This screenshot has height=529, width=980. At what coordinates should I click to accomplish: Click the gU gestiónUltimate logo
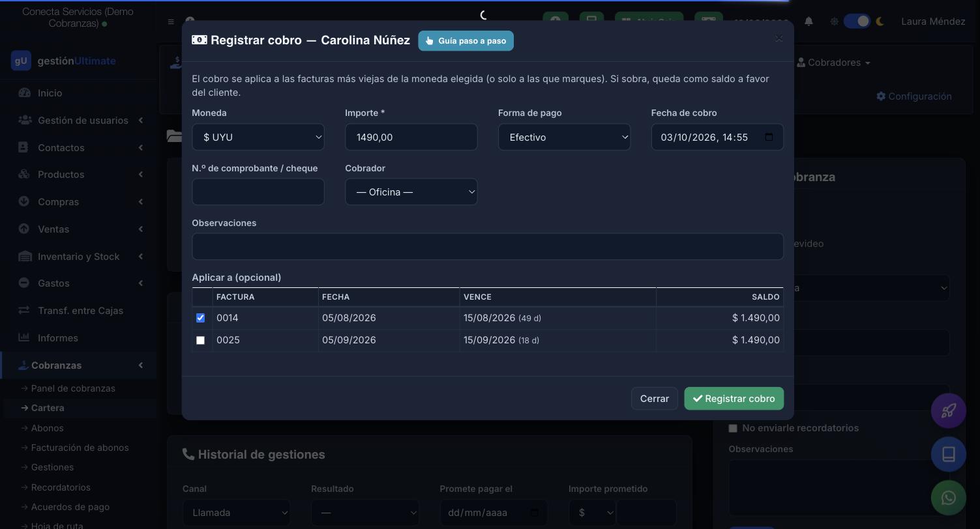[x=63, y=61]
